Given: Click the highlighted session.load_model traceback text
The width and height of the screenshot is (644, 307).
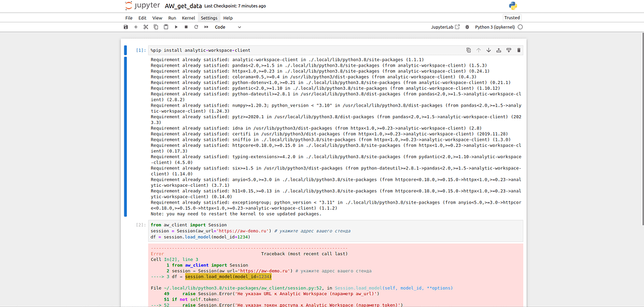Looking at the screenshot, I should pos(228,276).
